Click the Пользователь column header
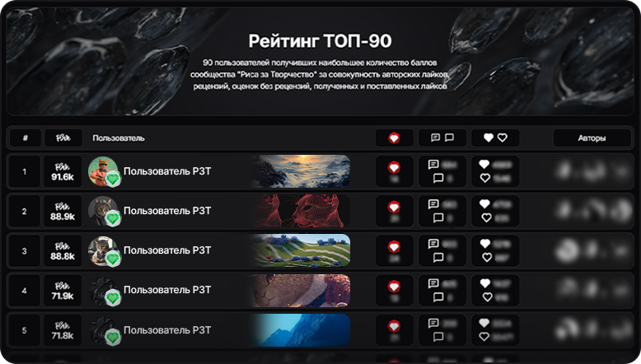The height and width of the screenshot is (364, 641). [x=119, y=138]
